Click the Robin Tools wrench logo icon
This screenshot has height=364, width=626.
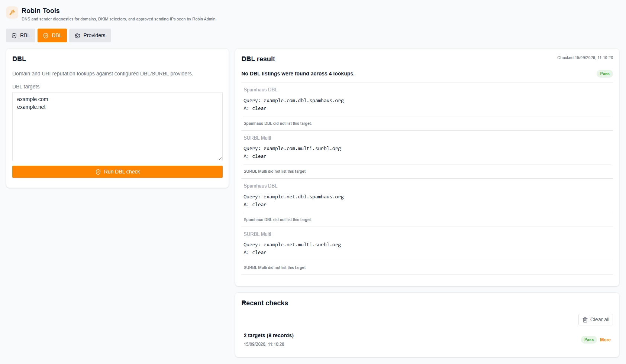click(12, 12)
